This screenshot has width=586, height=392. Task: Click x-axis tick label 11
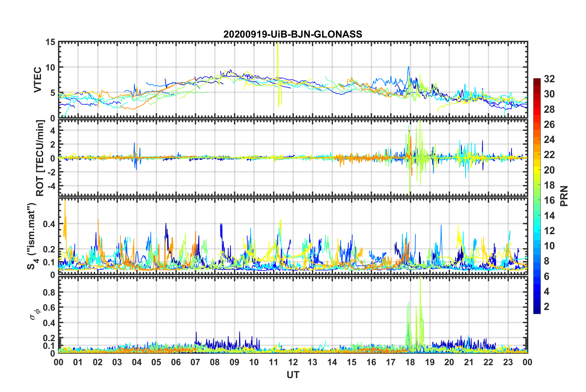click(274, 362)
